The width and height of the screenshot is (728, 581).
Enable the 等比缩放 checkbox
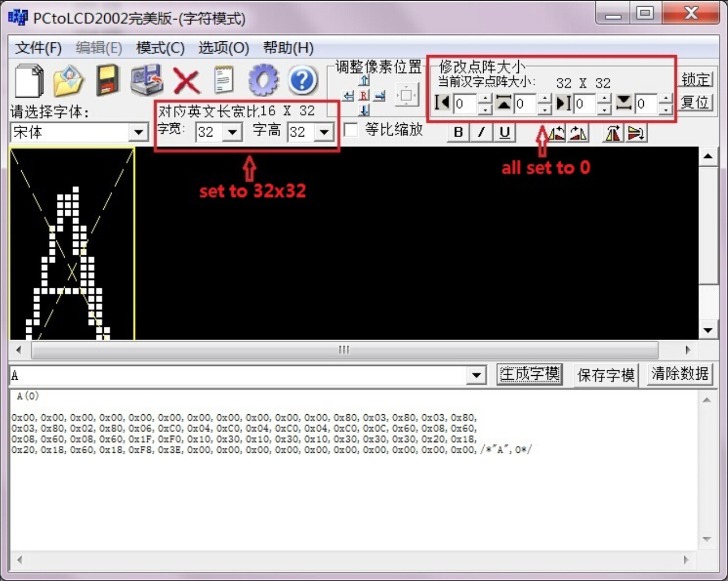tap(351, 130)
